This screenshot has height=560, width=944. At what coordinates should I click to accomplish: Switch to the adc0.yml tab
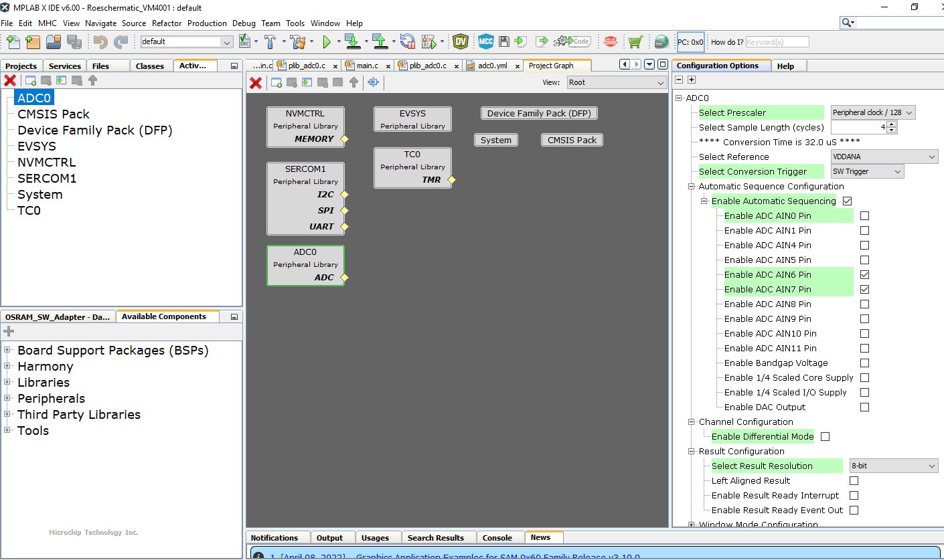tap(492, 66)
